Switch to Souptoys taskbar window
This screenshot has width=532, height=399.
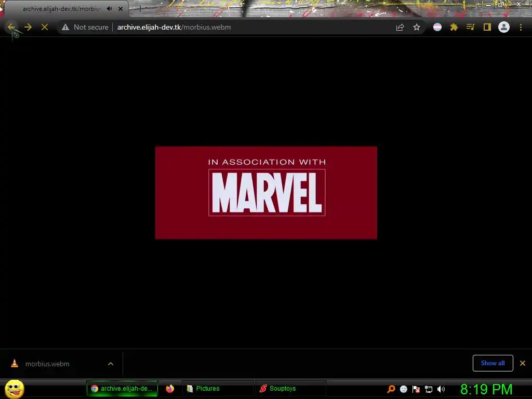[291, 389]
